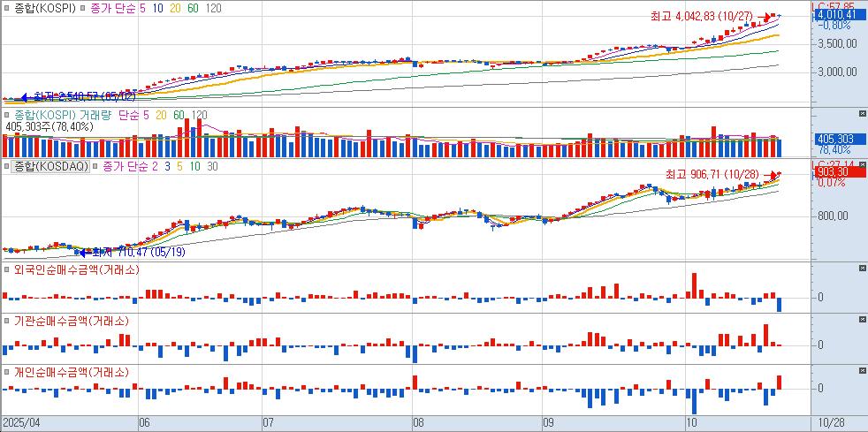Click the square marker before 종합(KOSPI) label
Screen dimensions: 868x432
[6, 9]
